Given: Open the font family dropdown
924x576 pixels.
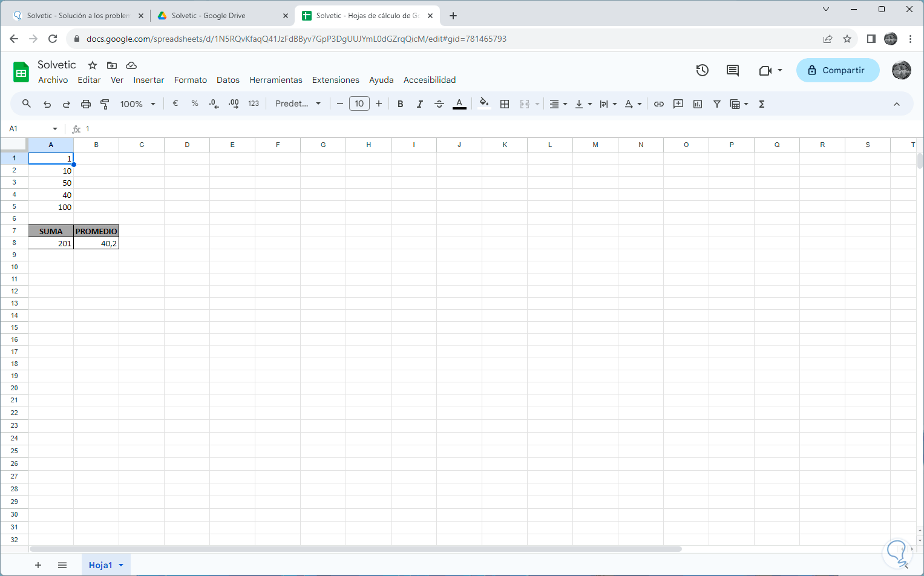Looking at the screenshot, I should click(297, 103).
